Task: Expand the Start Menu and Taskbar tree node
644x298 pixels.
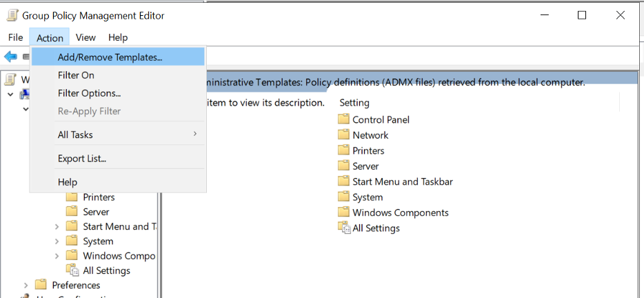Action: coord(57,226)
